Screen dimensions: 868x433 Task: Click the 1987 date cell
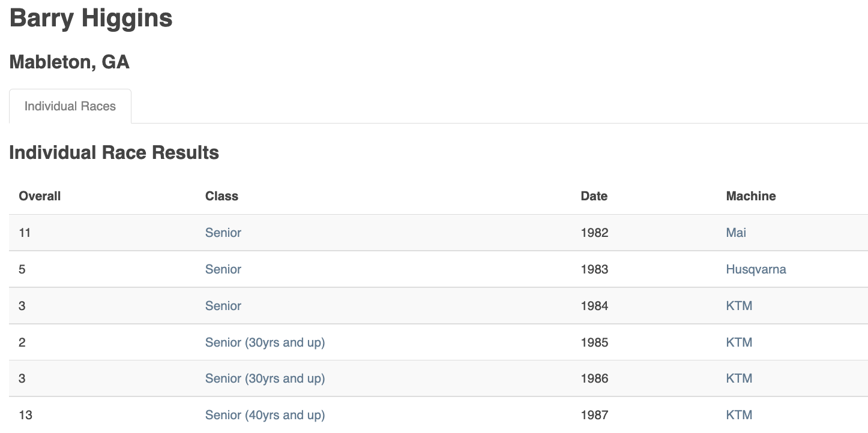coord(594,415)
